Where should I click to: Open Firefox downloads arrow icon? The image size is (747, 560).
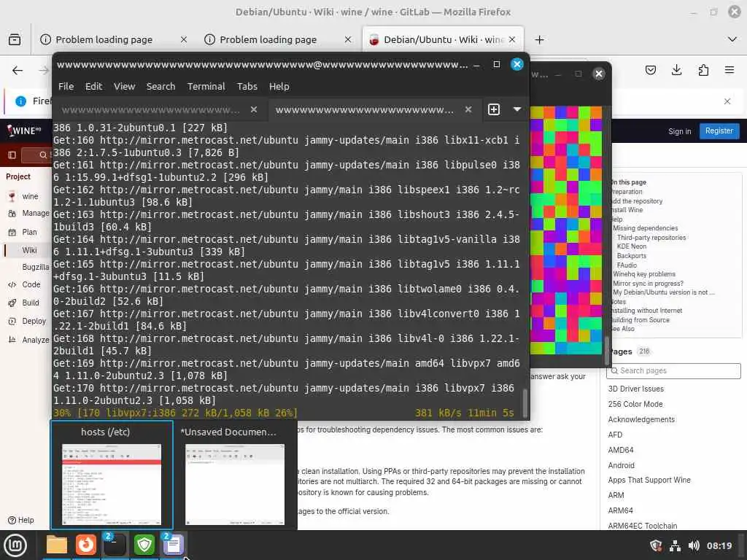click(x=676, y=71)
